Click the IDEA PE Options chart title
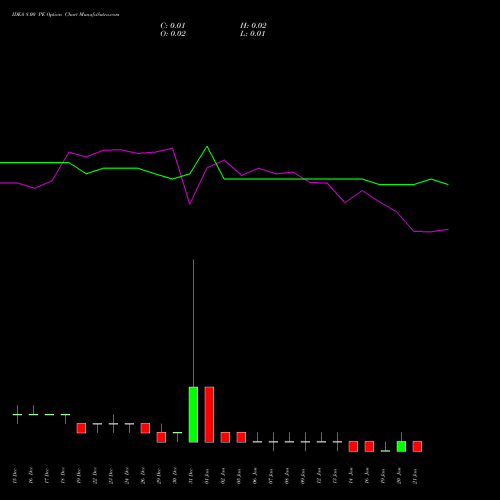 pos(65,15)
